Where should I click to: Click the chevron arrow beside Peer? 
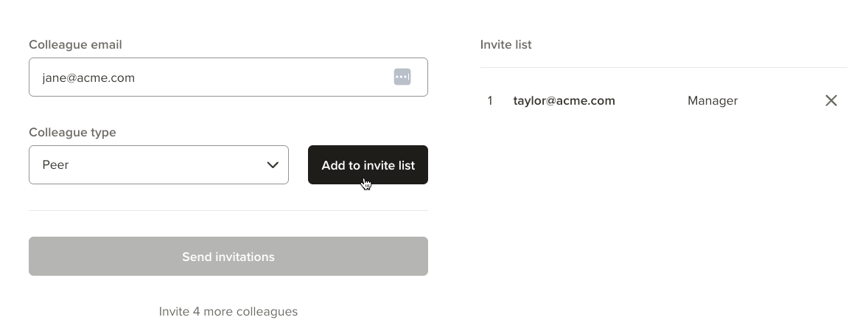[x=273, y=165]
